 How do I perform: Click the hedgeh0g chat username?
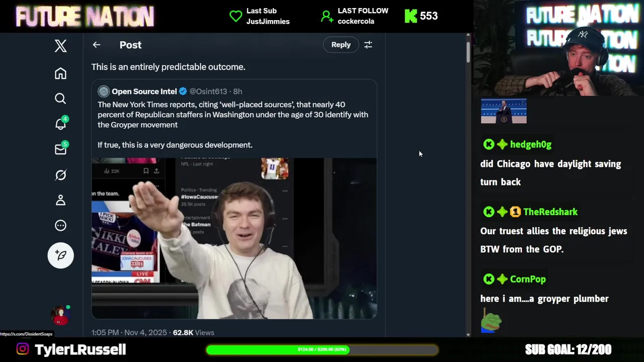530,144
